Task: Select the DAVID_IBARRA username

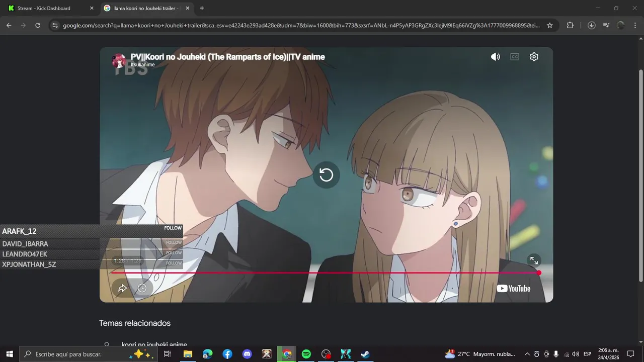Action: [25, 244]
